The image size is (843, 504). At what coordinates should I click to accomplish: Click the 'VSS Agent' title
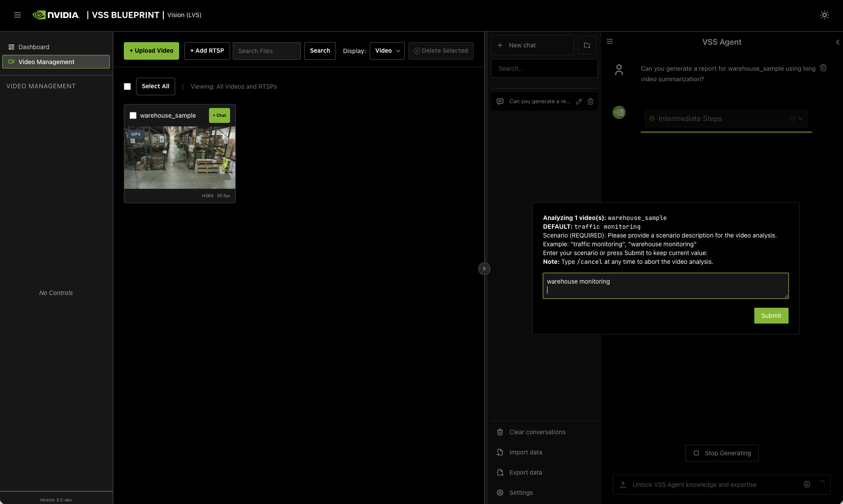point(722,42)
